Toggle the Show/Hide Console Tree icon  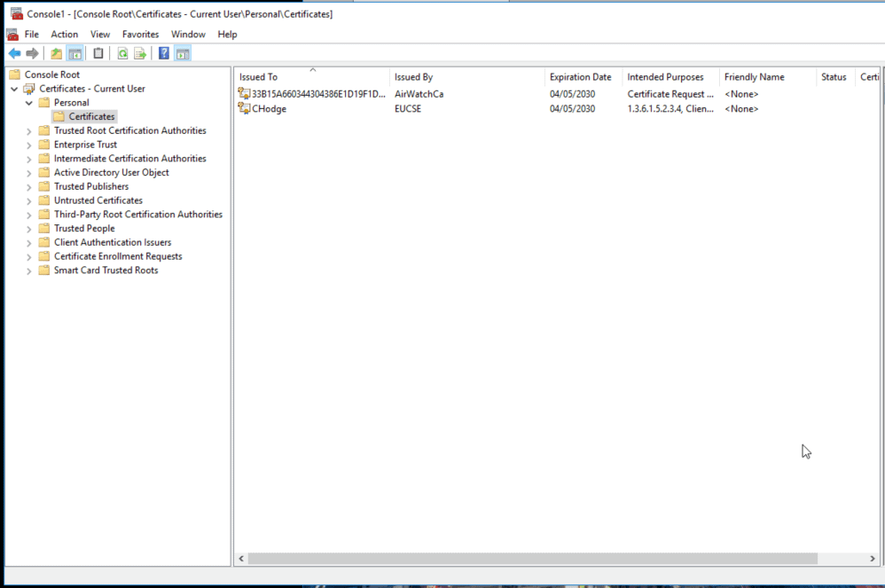point(75,53)
